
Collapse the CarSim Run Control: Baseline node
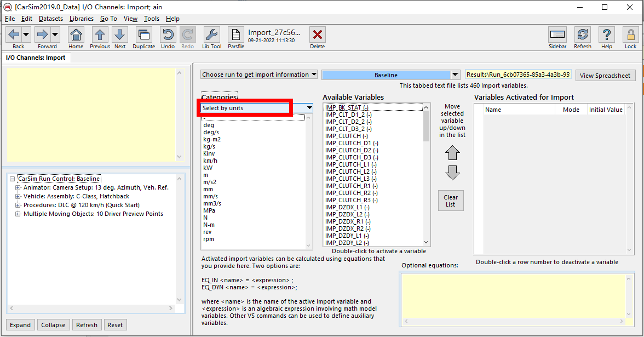click(x=12, y=179)
